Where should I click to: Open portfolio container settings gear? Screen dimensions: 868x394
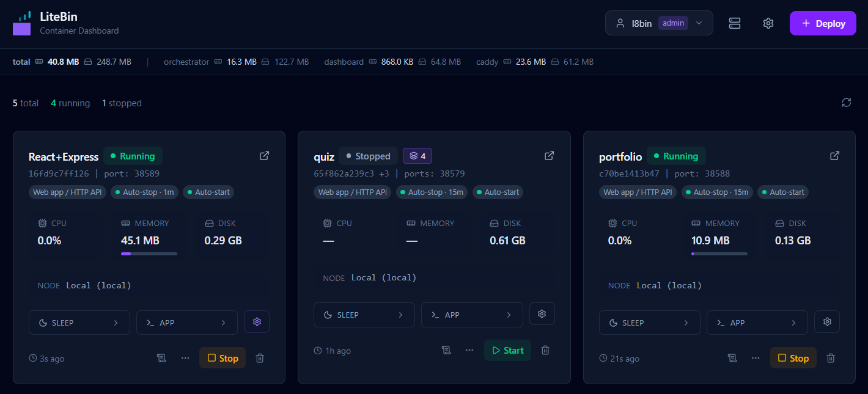pos(827,322)
